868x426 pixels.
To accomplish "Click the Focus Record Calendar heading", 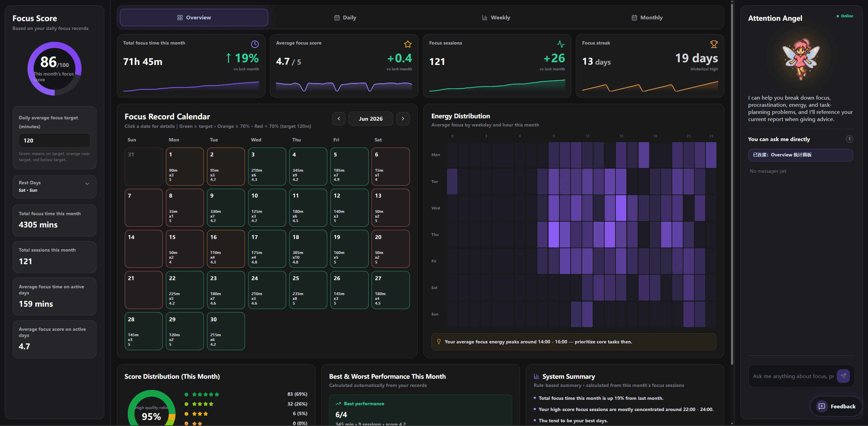I will (x=167, y=117).
